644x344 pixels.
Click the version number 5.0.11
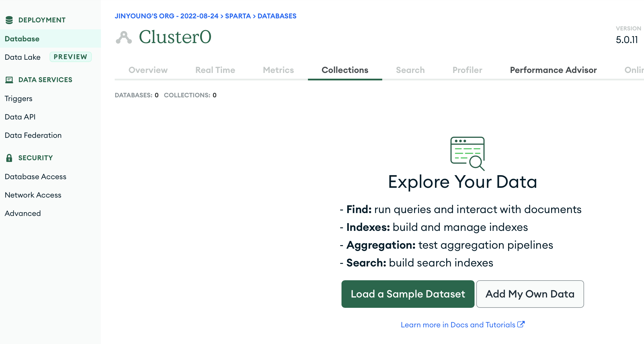pyautogui.click(x=627, y=40)
